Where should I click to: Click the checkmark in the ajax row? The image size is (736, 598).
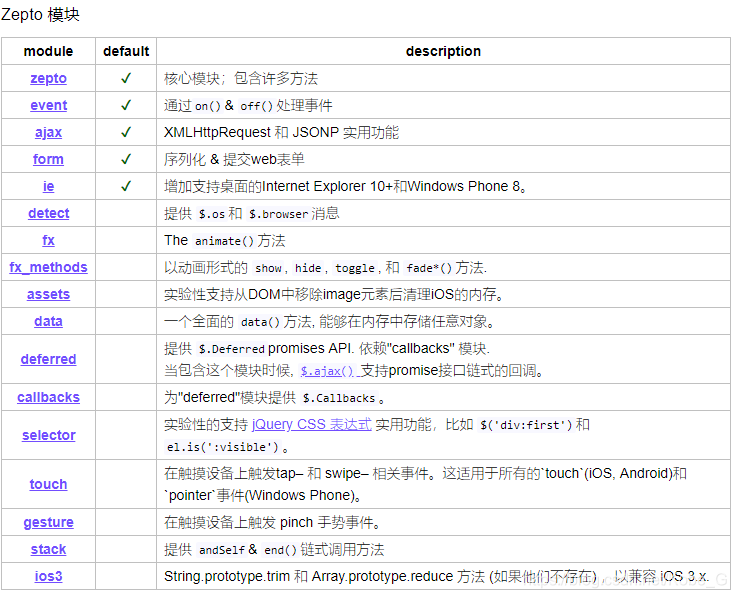pos(126,132)
